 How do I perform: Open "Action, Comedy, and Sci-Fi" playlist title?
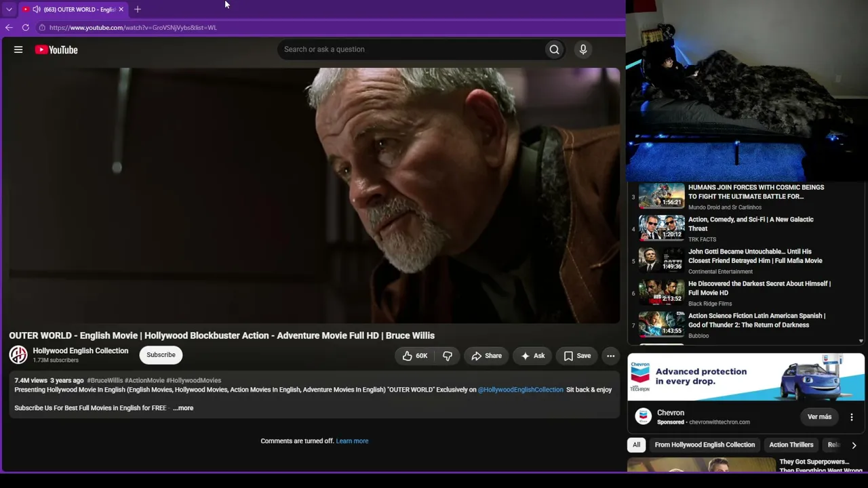pos(751,224)
